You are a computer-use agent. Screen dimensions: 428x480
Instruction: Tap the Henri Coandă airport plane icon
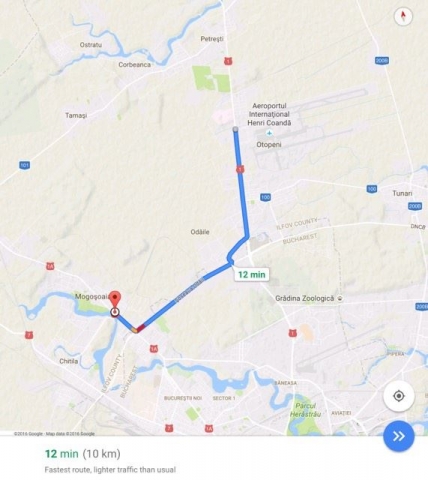click(269, 133)
